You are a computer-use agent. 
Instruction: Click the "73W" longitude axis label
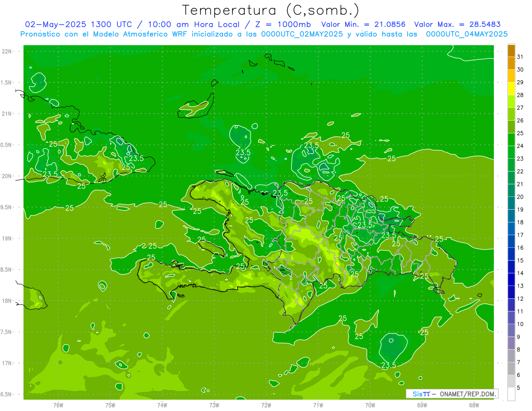coord(214,405)
